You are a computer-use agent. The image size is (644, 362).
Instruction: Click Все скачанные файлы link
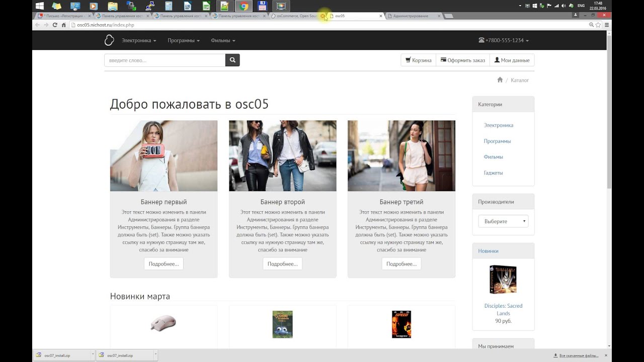pyautogui.click(x=579, y=355)
